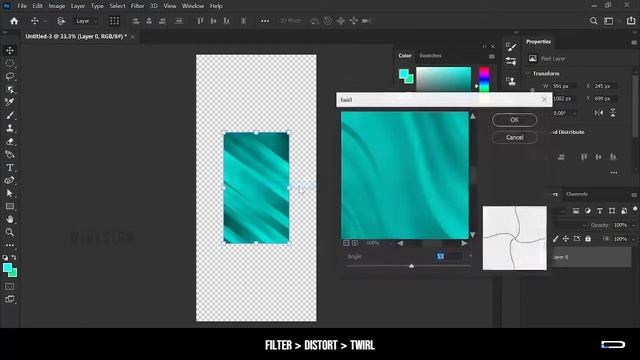Image resolution: width=640 pixels, height=360 pixels.
Task: Click the Share upload icon
Action: pyautogui.click(x=631, y=21)
